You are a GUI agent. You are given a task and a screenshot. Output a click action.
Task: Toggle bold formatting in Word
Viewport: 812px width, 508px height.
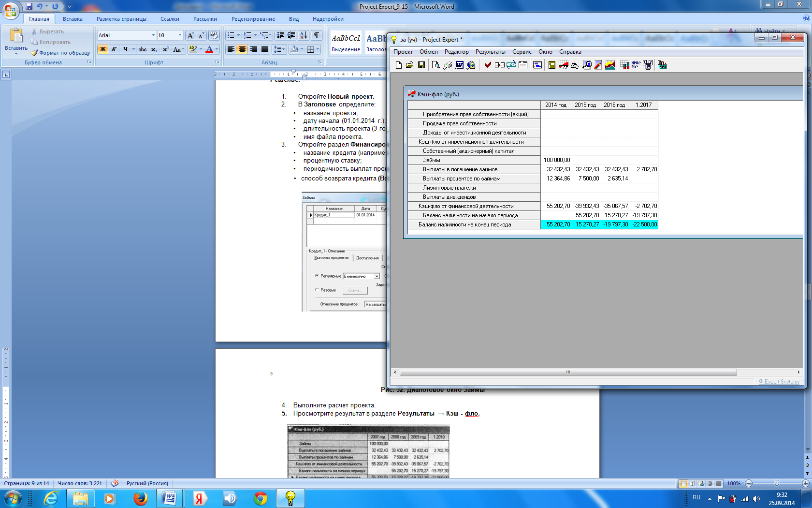102,49
